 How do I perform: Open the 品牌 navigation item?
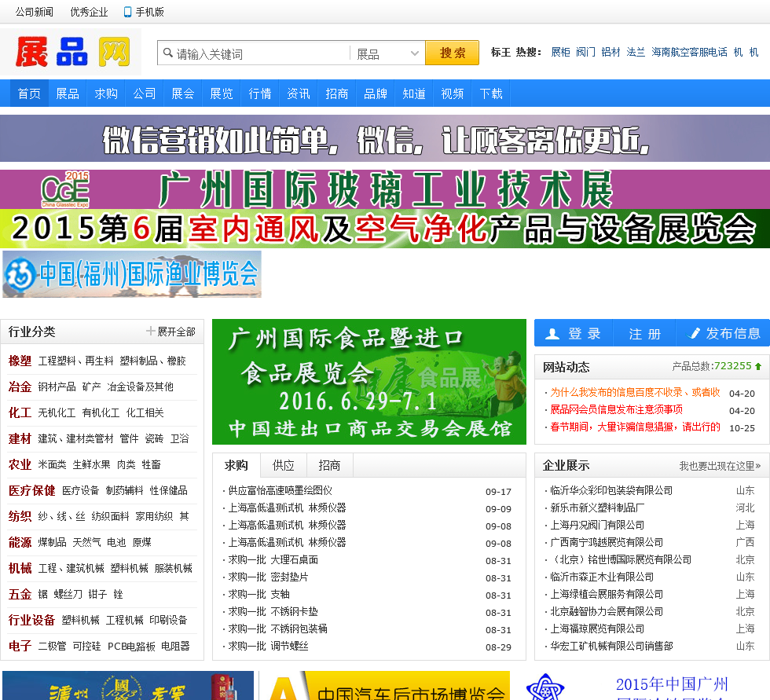click(376, 93)
